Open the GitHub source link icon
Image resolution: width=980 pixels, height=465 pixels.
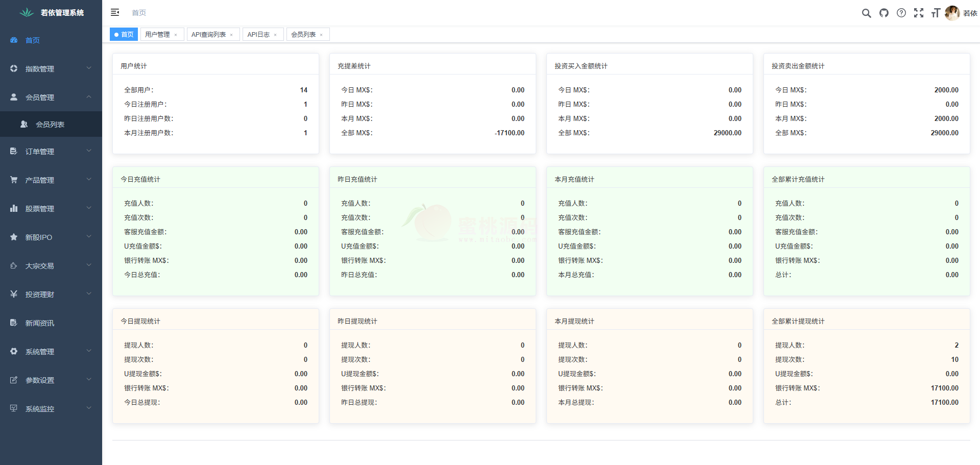click(883, 13)
